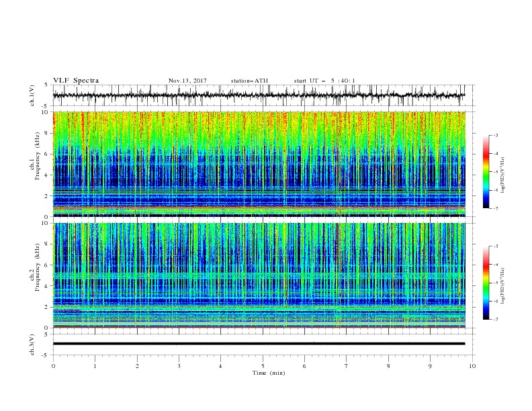Click the time axis tick label '10'
This screenshot has height=411, width=532.
tap(472, 366)
